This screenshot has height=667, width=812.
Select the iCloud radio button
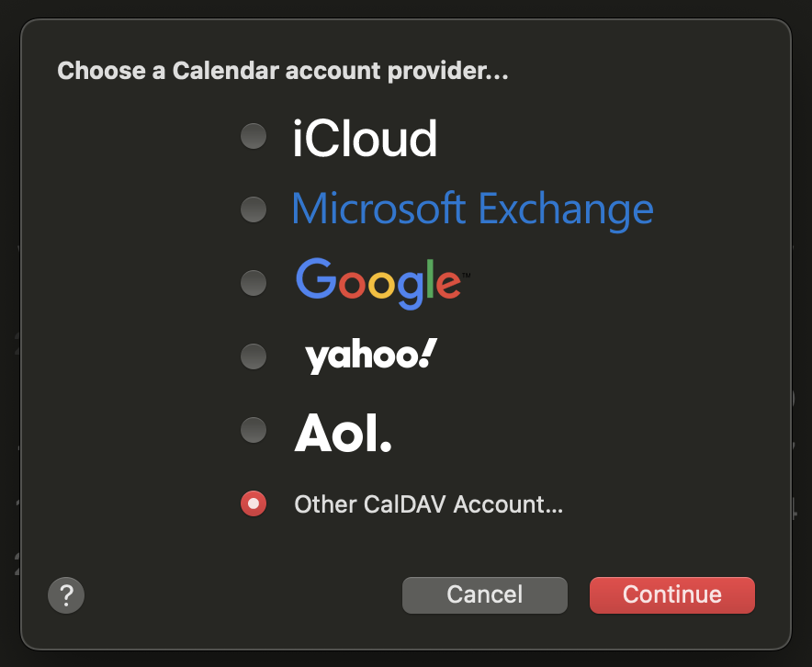pos(254,136)
